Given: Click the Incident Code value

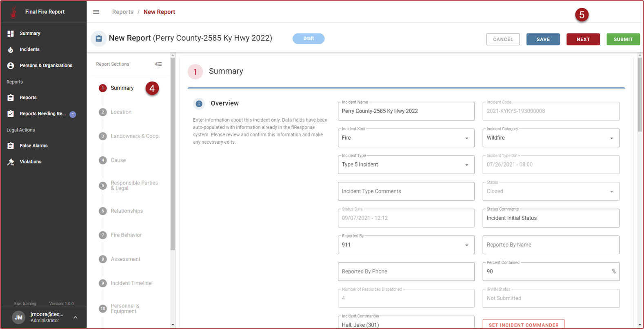Looking at the screenshot, I should click(516, 111).
